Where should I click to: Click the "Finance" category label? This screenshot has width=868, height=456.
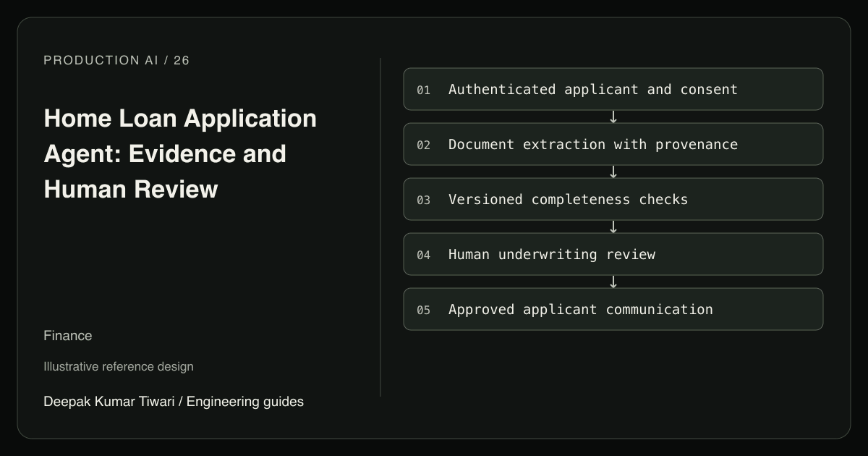[68, 336]
